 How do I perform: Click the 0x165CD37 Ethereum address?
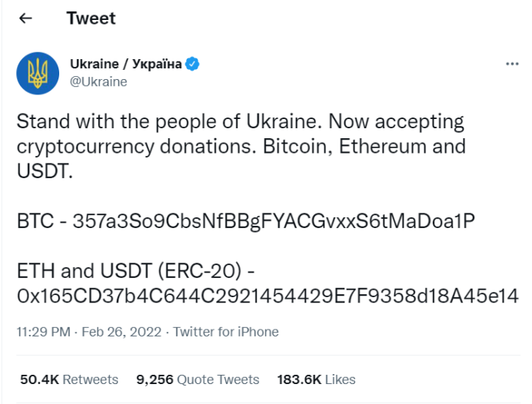tap(268, 296)
